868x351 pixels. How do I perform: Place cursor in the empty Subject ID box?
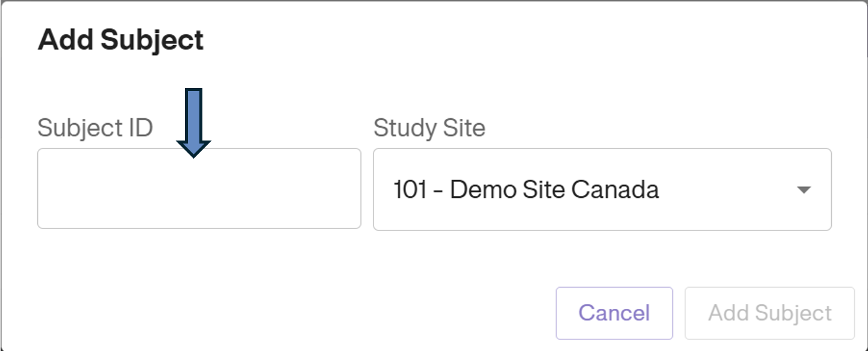click(199, 189)
